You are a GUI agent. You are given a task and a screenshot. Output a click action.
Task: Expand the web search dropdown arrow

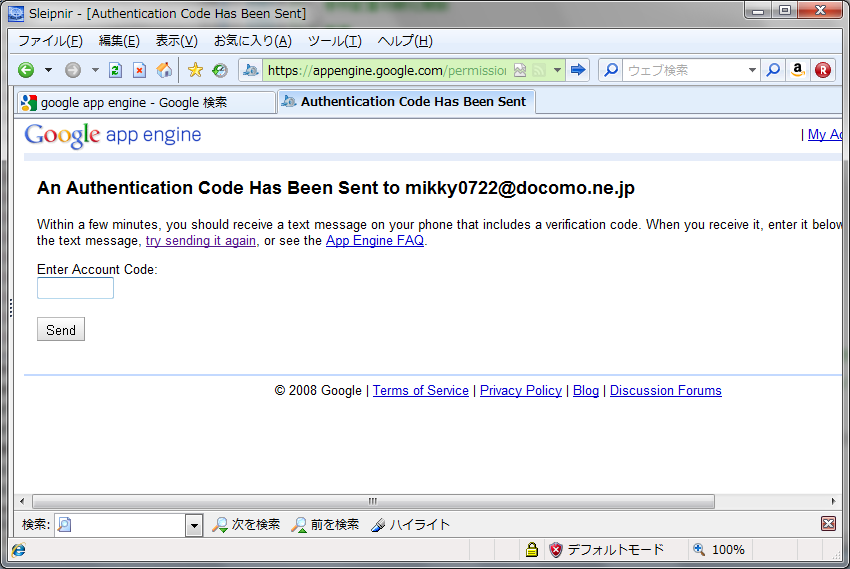tap(752, 70)
